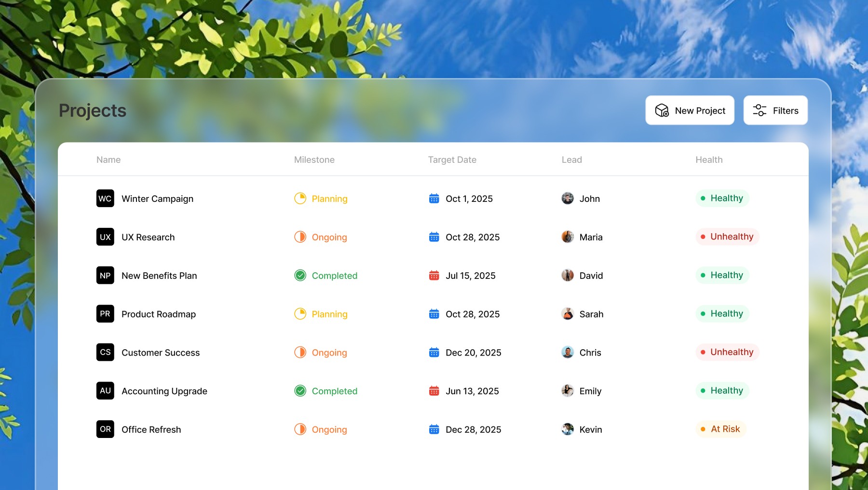The image size is (868, 490).
Task: Click the Jun 13, 2025 target date
Action: click(472, 391)
